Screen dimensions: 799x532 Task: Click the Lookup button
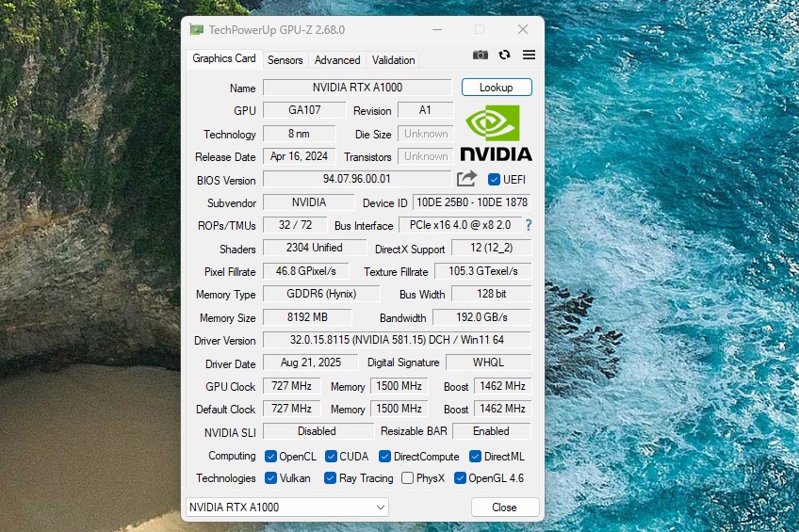(497, 88)
